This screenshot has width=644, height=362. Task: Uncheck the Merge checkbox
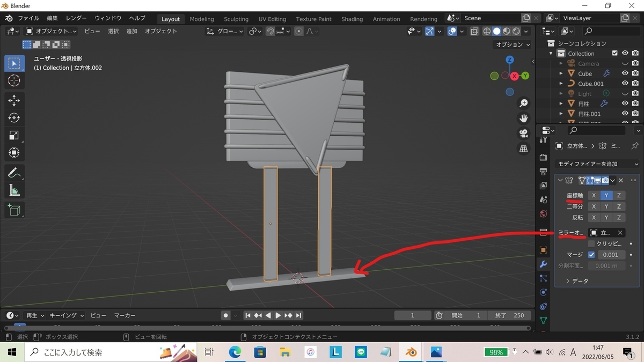[x=591, y=255]
